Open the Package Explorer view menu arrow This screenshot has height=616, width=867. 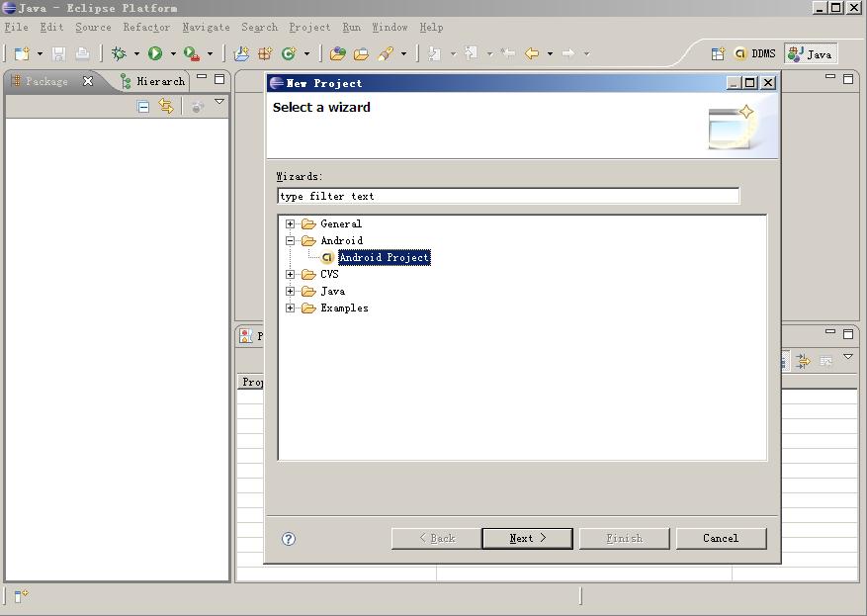tap(219, 102)
